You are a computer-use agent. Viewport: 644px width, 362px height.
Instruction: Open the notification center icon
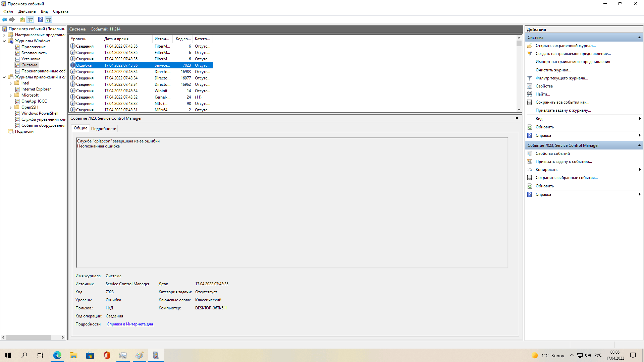(633, 355)
